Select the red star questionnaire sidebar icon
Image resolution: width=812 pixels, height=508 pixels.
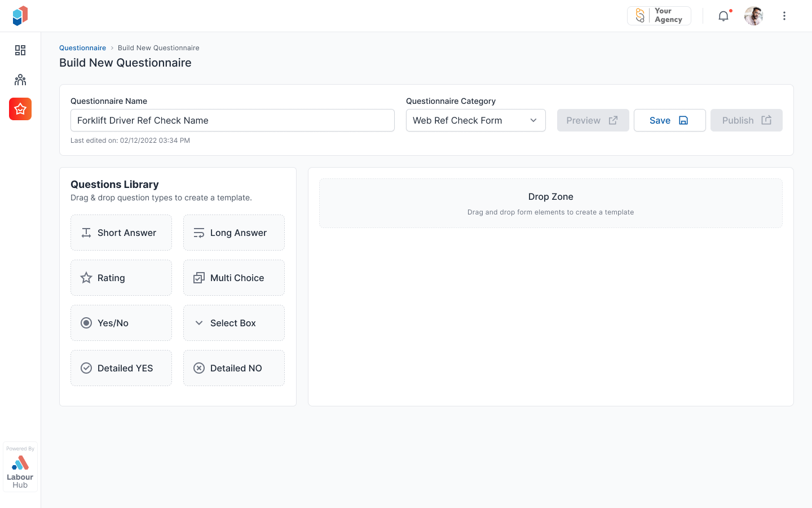20,109
